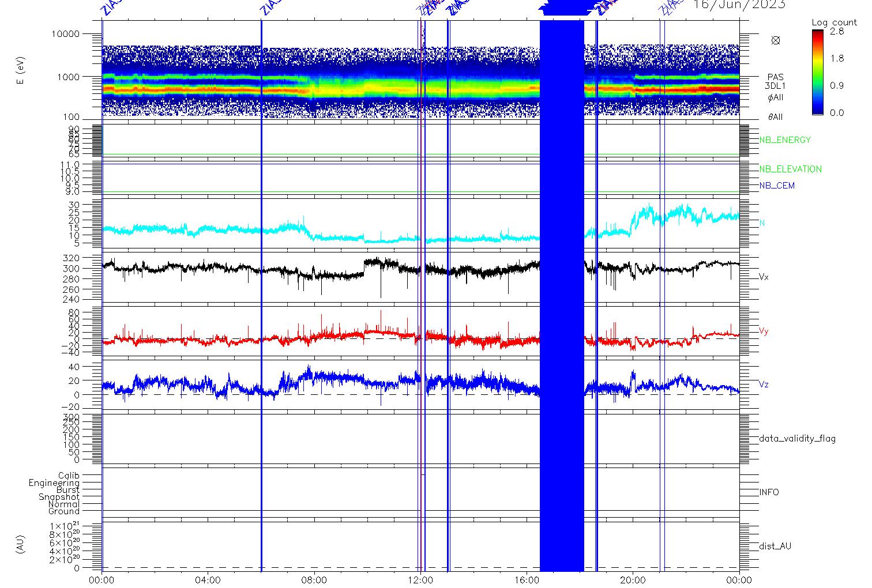Image resolution: width=872 pixels, height=588 pixels.
Task: Select the 2.8 color bar maximum value
Action: [837, 32]
